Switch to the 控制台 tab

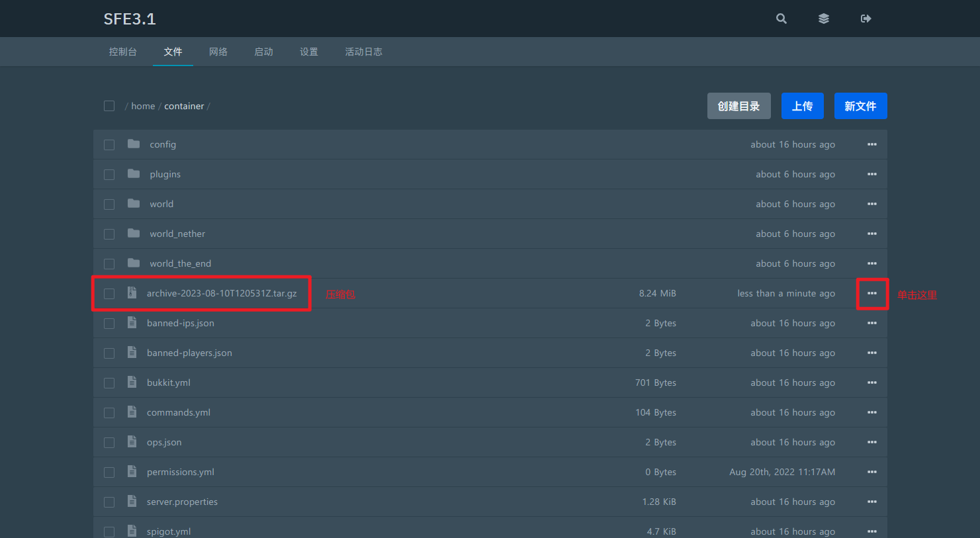click(x=123, y=52)
